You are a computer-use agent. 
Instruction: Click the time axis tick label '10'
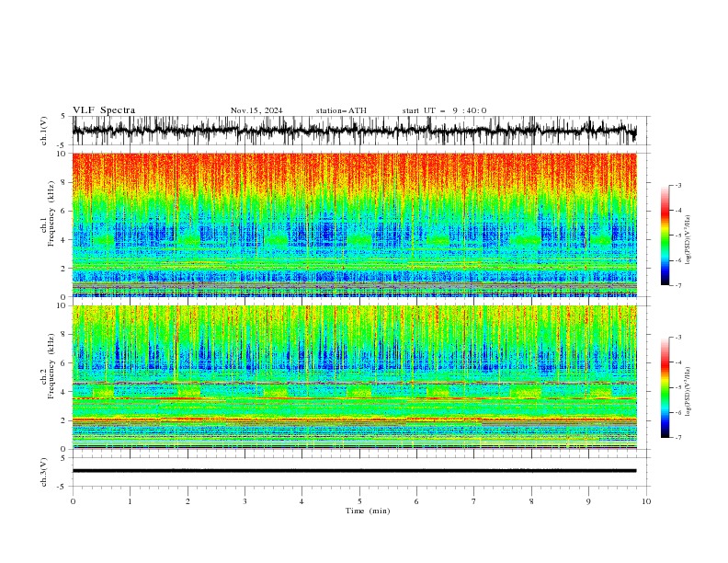646,501
